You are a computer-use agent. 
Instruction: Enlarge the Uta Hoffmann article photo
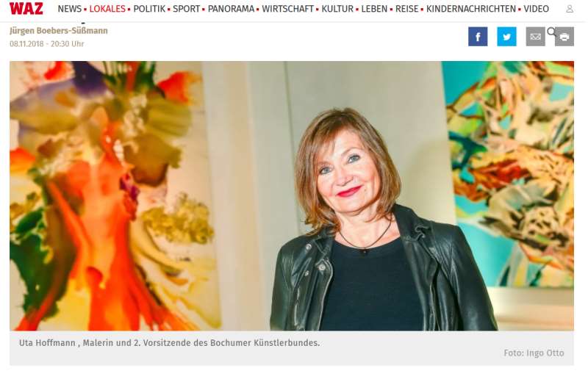coord(291,195)
